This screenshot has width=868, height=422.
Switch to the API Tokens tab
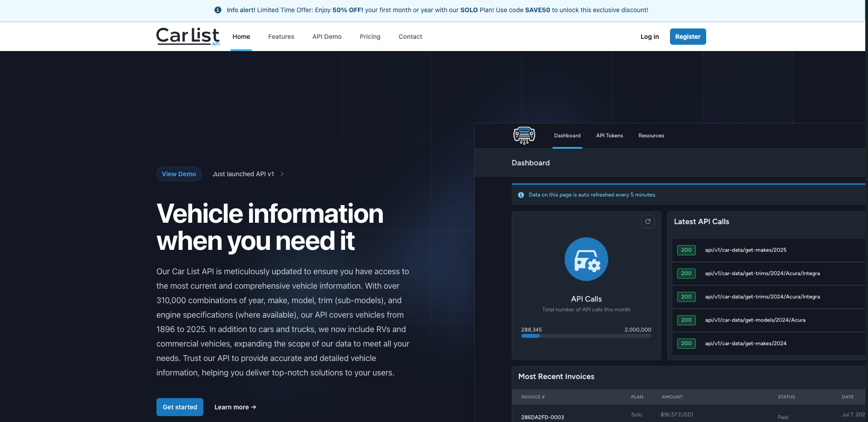609,136
